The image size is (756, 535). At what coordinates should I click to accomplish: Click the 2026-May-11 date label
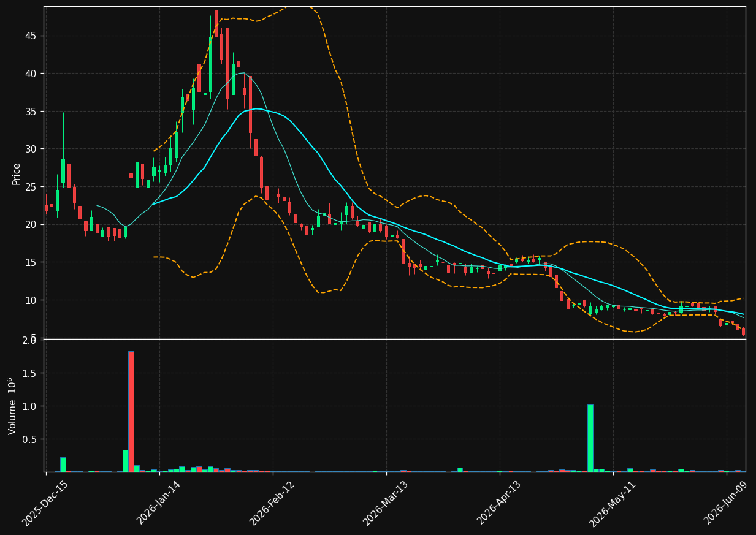click(x=612, y=503)
